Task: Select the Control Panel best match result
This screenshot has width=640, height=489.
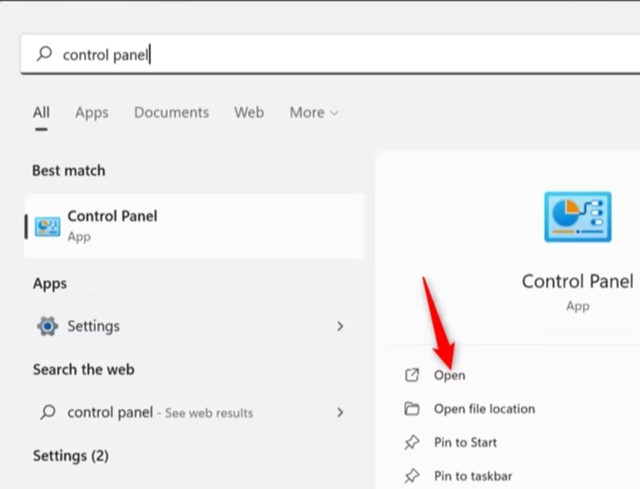Action: (x=194, y=226)
